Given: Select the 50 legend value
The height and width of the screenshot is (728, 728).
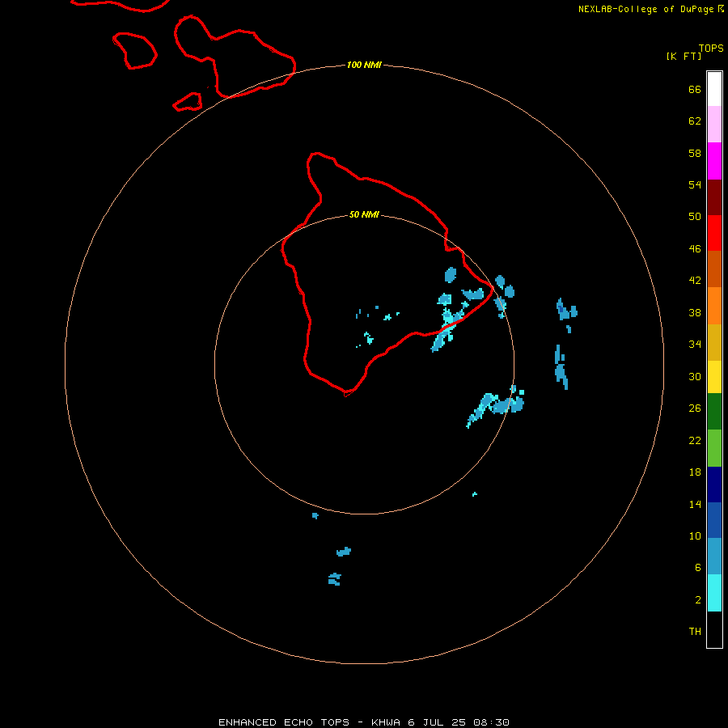Looking at the screenshot, I should click(x=695, y=216).
